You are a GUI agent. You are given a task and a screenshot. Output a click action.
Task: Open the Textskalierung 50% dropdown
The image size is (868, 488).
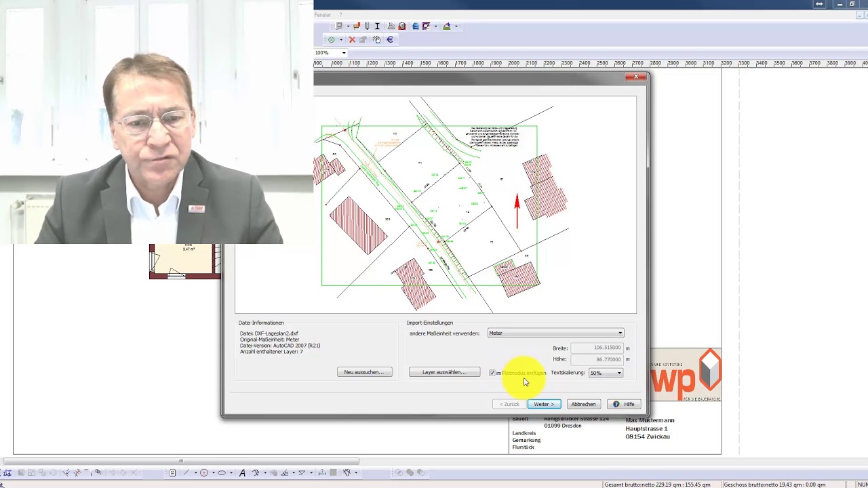click(x=606, y=373)
